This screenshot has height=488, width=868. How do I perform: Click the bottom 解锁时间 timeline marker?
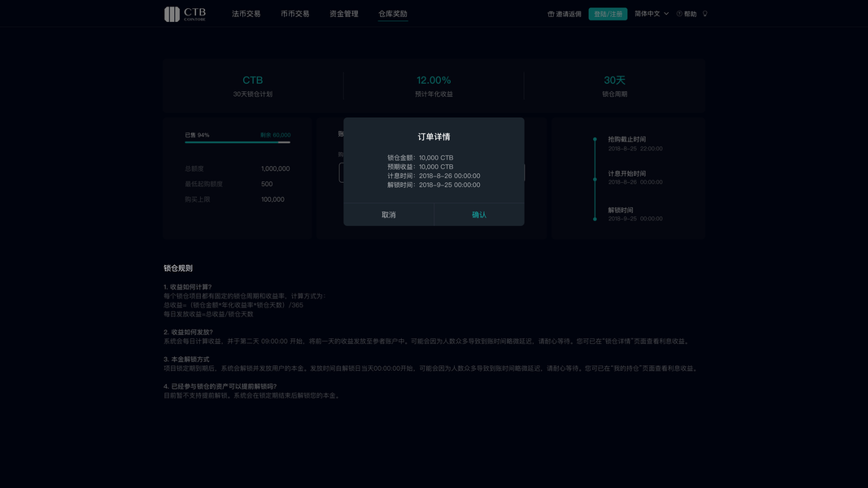(x=595, y=219)
